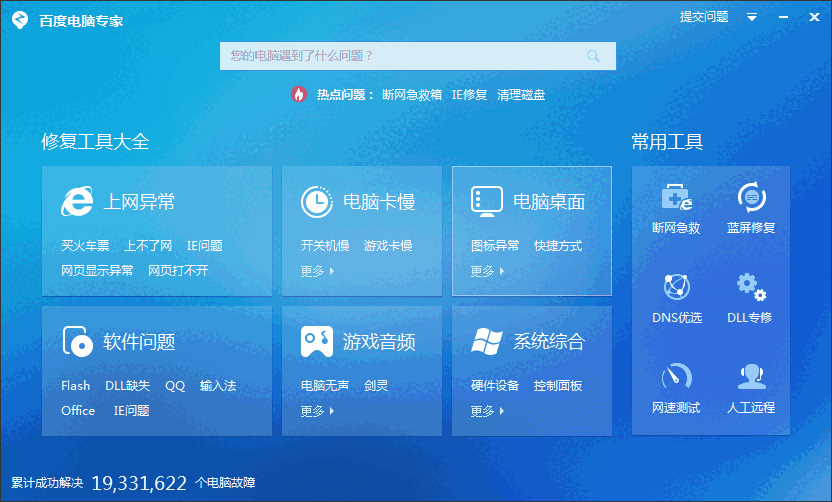The image size is (832, 502).
Task: Select the 网页打不开 link
Action: pos(178,271)
